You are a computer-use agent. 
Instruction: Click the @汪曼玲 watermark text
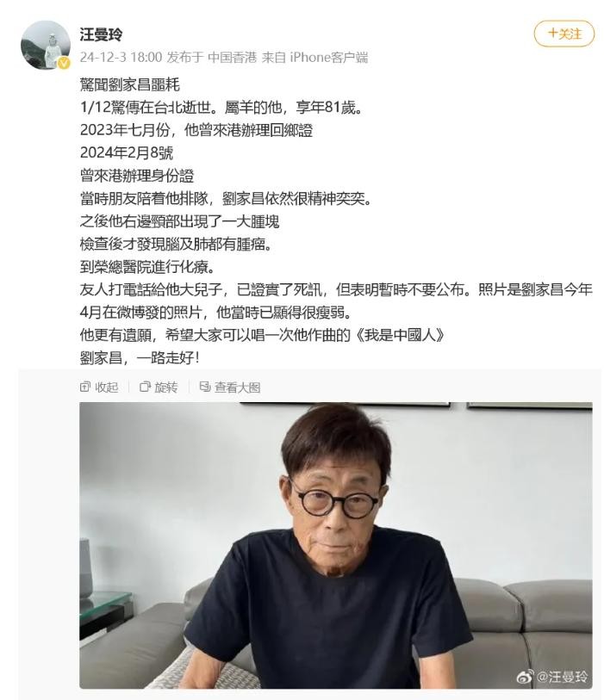562,677
